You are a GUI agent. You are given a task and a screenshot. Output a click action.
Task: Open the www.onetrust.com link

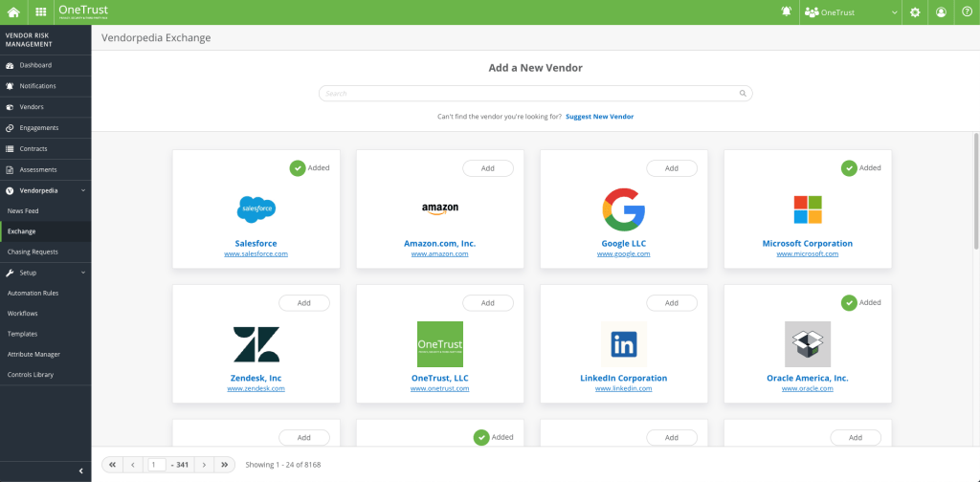(440, 388)
